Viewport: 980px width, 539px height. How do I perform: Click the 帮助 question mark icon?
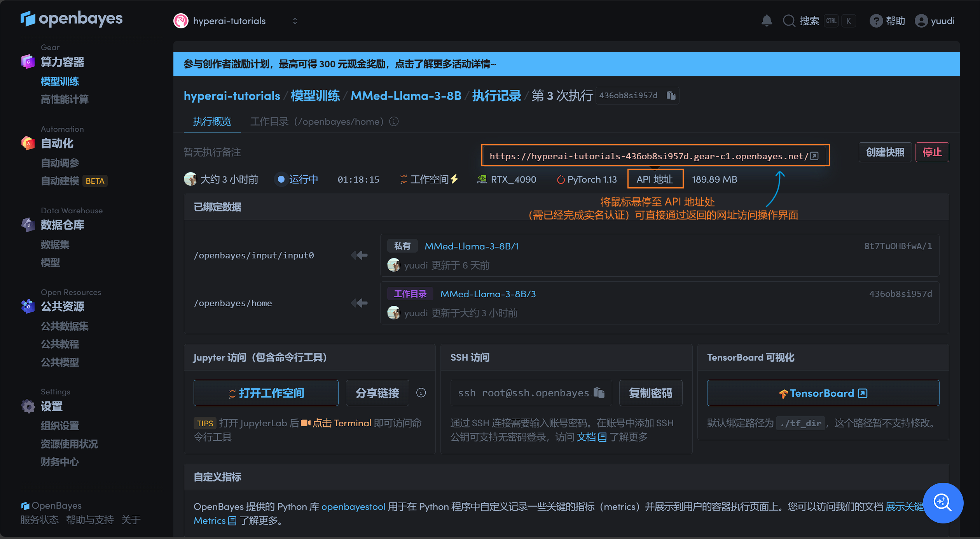pos(876,21)
